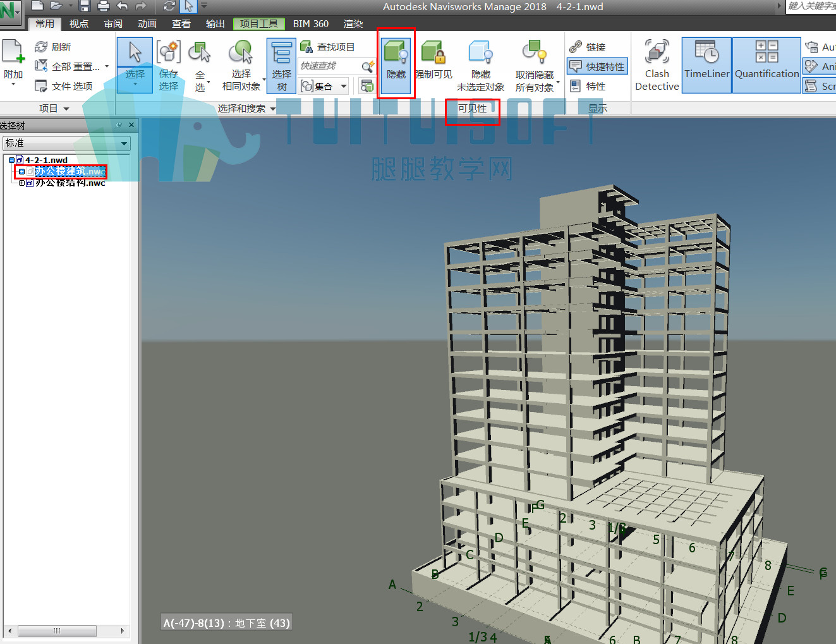Screen dimensions: 836x644
Task: Open the BIM 360 tab
Action: [x=310, y=24]
